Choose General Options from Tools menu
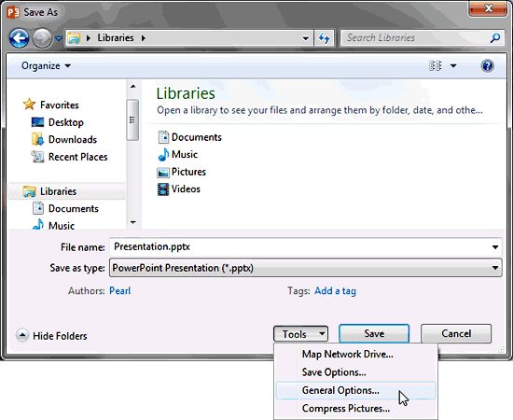513x420 pixels. [355, 390]
